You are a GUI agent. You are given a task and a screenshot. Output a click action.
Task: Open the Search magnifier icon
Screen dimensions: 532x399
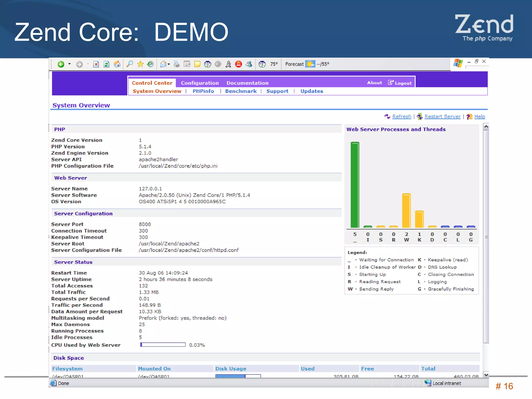[129, 64]
